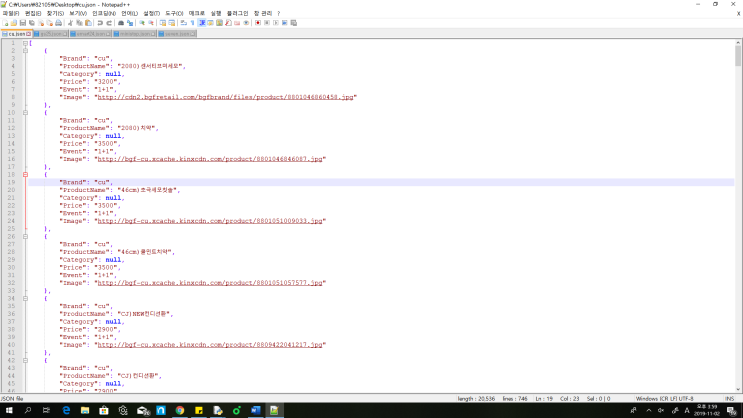This screenshot has height=418, width=743.
Task: Collapse the fold marker at line 2
Action: point(26,51)
